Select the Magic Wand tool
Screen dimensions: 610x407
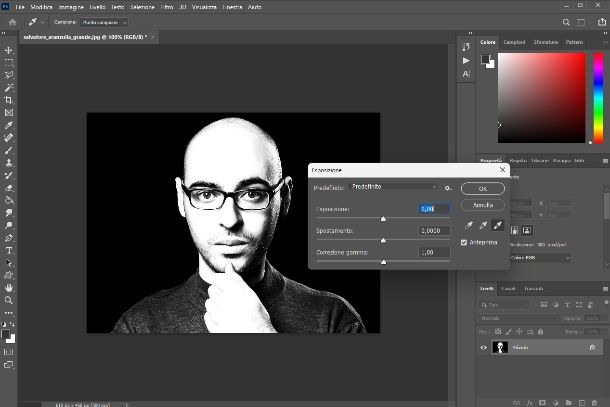(x=9, y=87)
